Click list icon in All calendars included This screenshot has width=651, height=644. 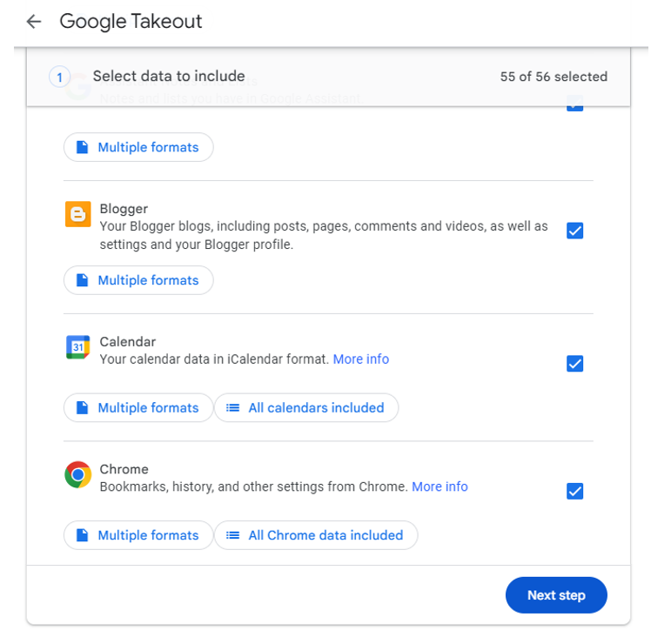coord(232,408)
